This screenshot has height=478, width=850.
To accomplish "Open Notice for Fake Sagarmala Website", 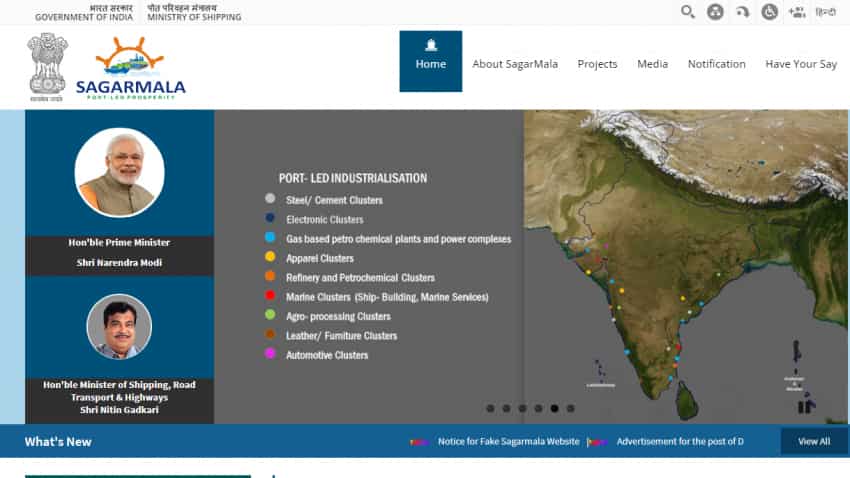I will (x=508, y=442).
